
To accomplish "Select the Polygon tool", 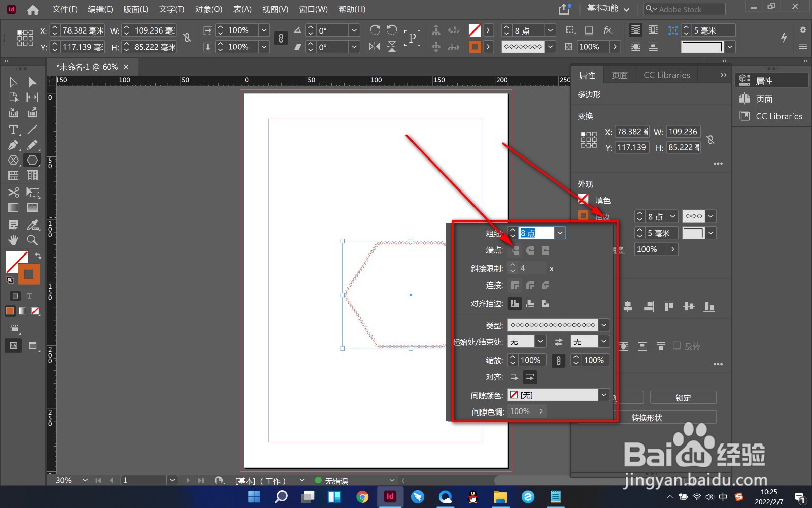I will 32,161.
